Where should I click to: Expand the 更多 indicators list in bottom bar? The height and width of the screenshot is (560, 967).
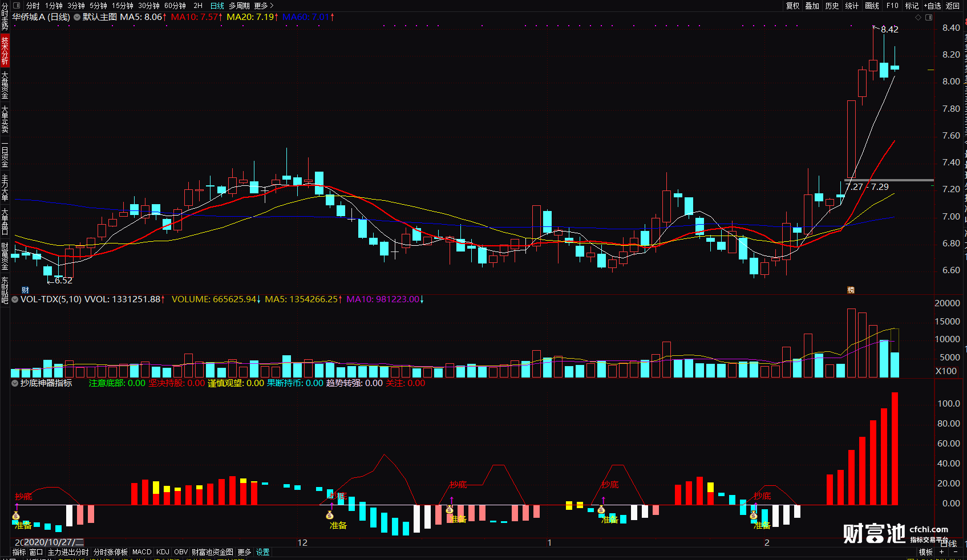pos(244,552)
